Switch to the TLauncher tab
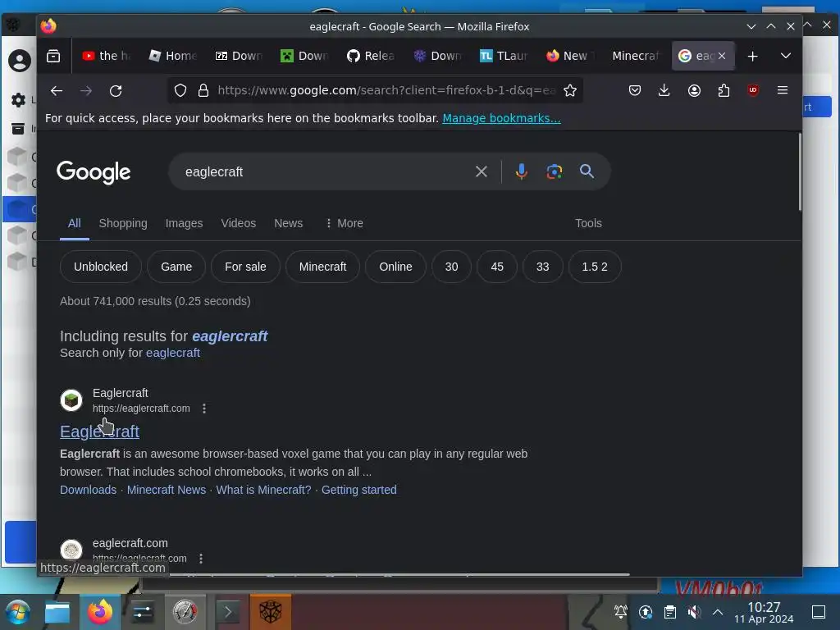 click(504, 56)
